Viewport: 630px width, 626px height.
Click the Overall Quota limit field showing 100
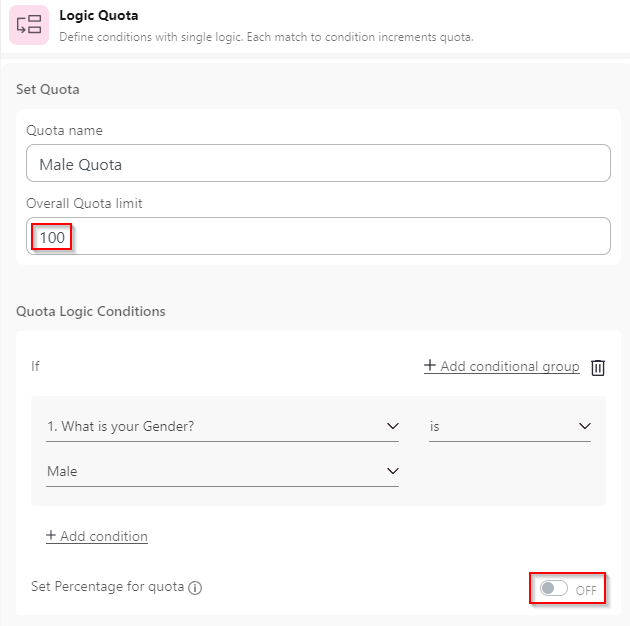click(318, 236)
